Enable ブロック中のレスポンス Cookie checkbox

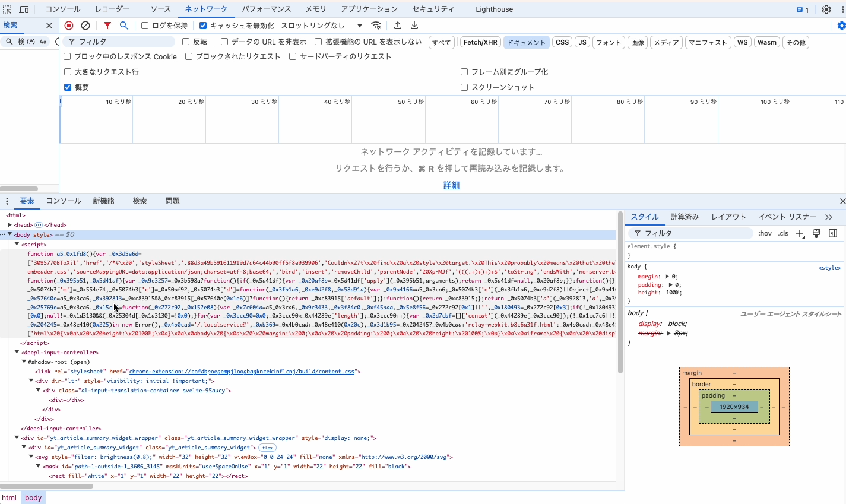coord(67,56)
